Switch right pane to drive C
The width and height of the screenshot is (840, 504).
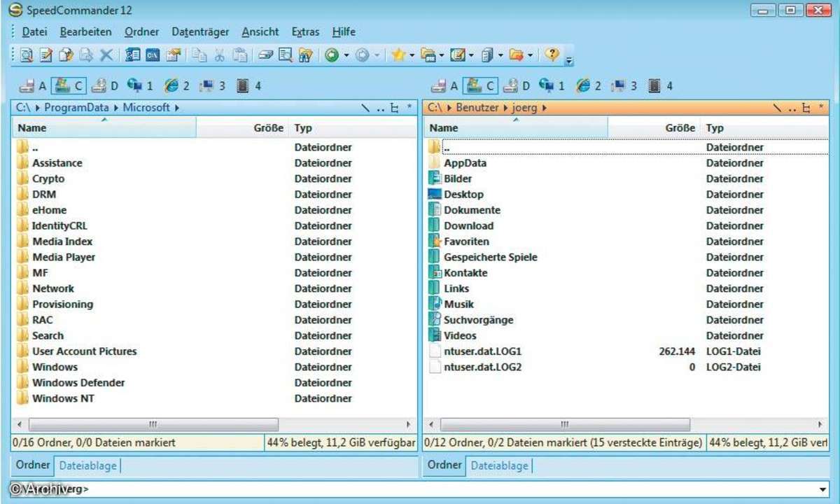pos(480,86)
